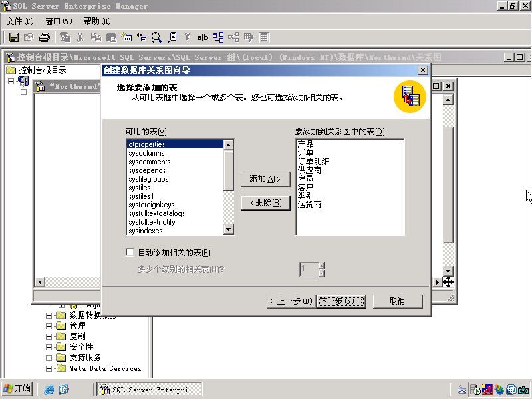Click the Print icon in the toolbar
Image resolution: width=532 pixels, height=399 pixels.
[x=44, y=37]
